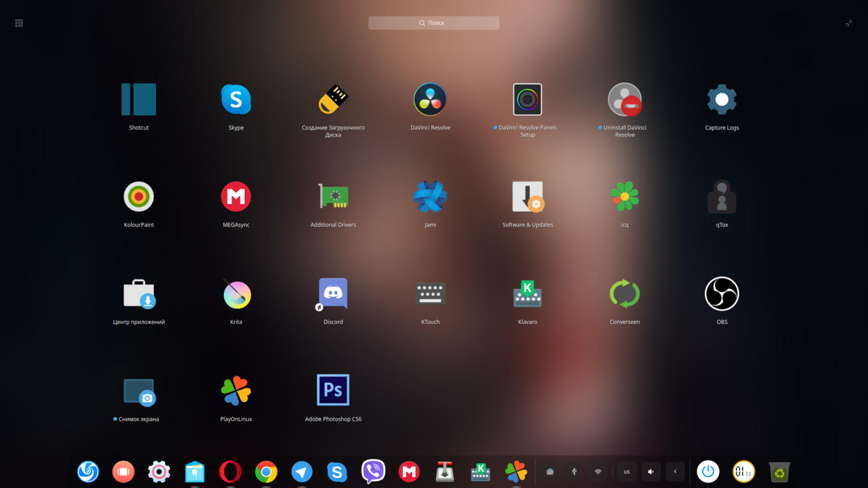Launch icq messenger
The height and width of the screenshot is (488, 868).
(625, 197)
